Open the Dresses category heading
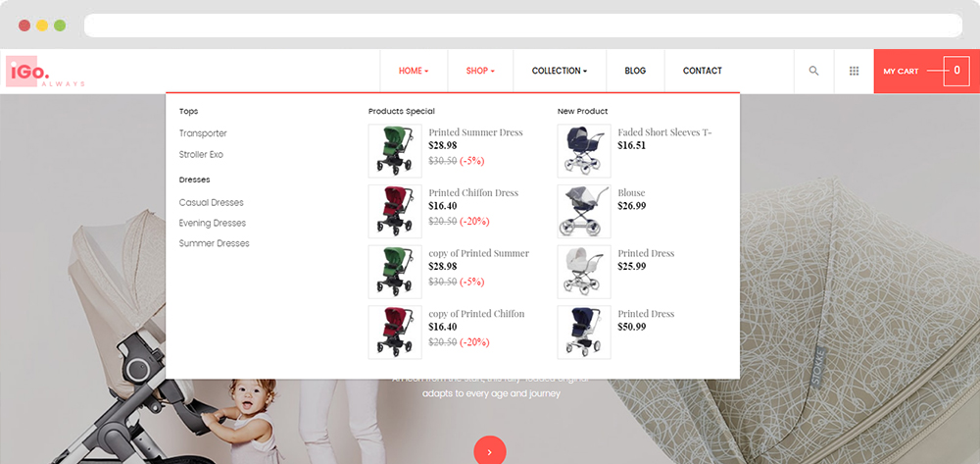Viewport: 980px width, 464px height. pyautogui.click(x=194, y=180)
